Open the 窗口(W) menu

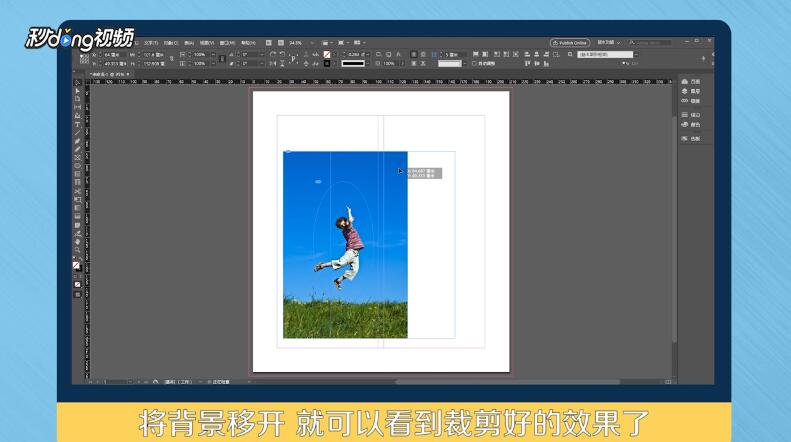[x=228, y=43]
